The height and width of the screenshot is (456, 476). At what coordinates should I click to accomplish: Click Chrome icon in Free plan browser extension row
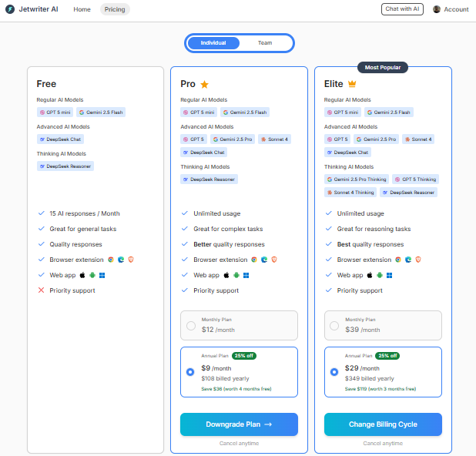click(x=111, y=260)
